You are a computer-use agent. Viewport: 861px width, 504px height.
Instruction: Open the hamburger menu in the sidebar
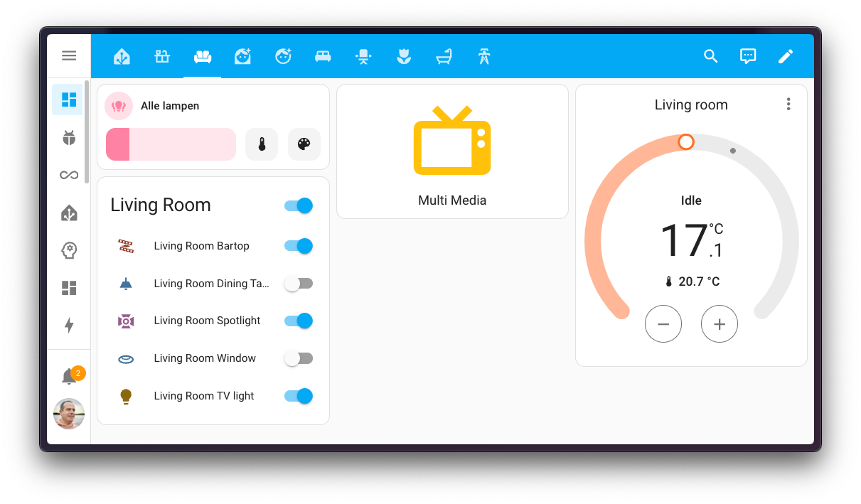[68, 55]
